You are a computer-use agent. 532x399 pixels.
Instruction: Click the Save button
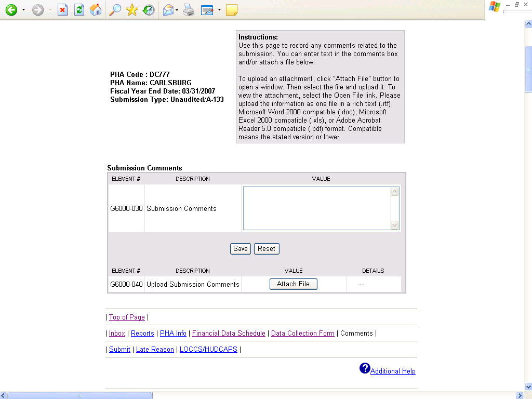(x=241, y=249)
